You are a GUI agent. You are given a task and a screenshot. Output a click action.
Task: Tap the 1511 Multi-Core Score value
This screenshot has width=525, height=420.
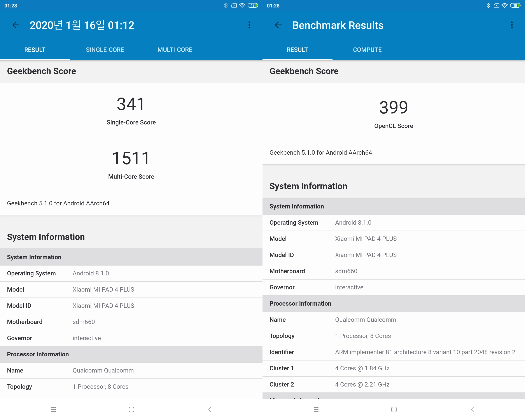coord(131,158)
